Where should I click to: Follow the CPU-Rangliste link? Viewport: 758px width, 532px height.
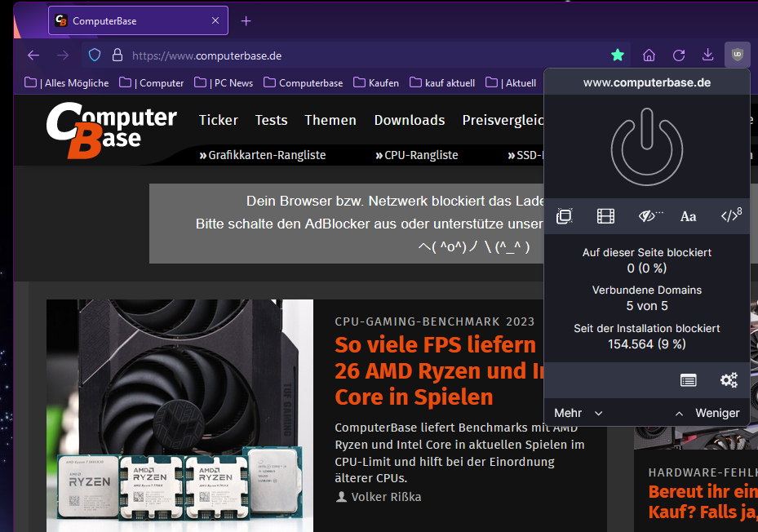pos(417,155)
